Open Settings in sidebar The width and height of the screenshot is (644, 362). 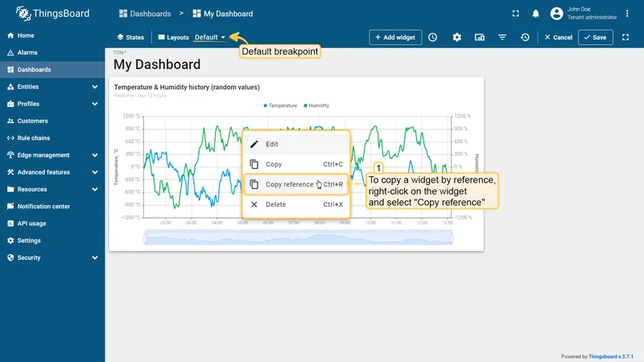52,241
